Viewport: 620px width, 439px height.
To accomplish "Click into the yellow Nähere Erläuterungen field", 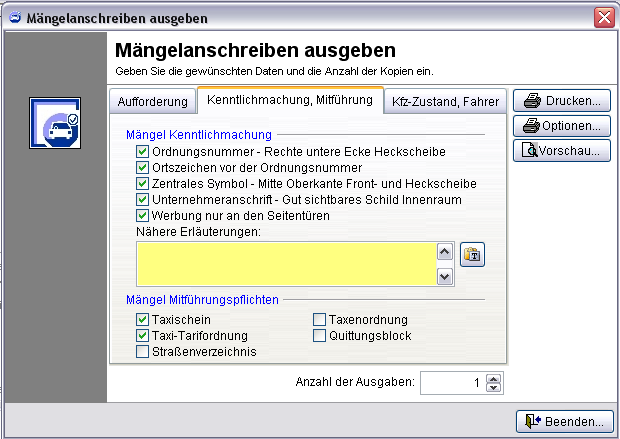I will pyautogui.click(x=286, y=263).
